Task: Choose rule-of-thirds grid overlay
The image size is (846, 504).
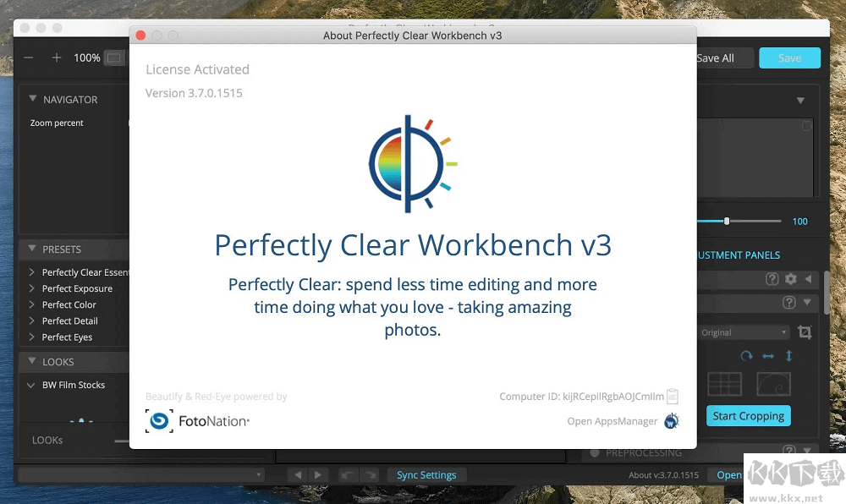Action: pos(725,384)
